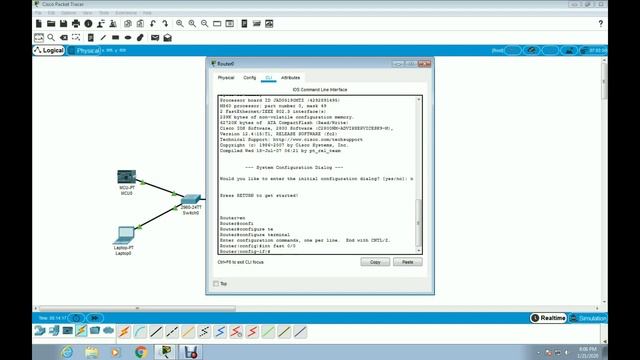Click the Laptop0 device in the workspace
Image resolution: width=640 pixels, height=360 pixels.
[124, 235]
